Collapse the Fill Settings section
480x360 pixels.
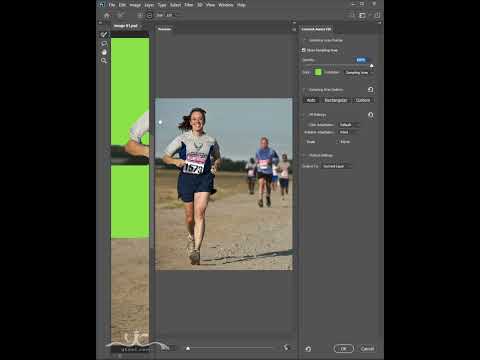pyautogui.click(x=304, y=115)
